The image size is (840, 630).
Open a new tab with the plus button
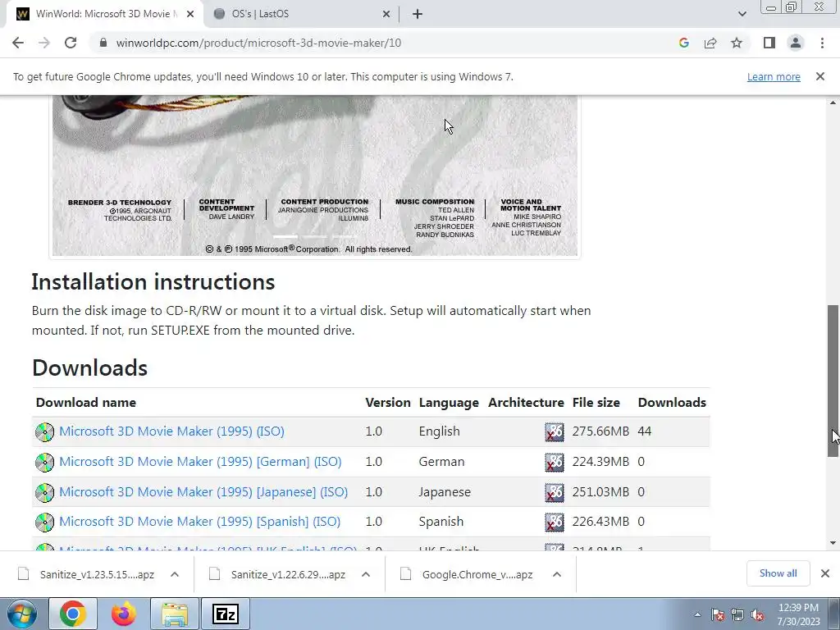point(418,14)
